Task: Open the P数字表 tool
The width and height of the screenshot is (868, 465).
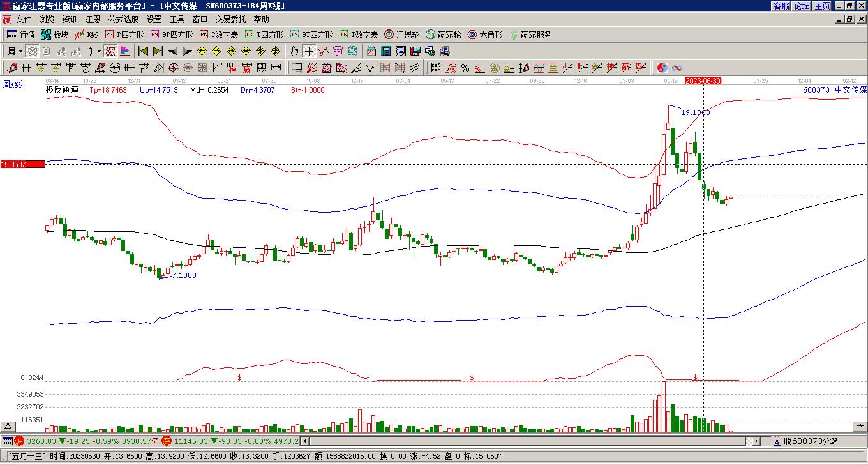Action: (219, 34)
